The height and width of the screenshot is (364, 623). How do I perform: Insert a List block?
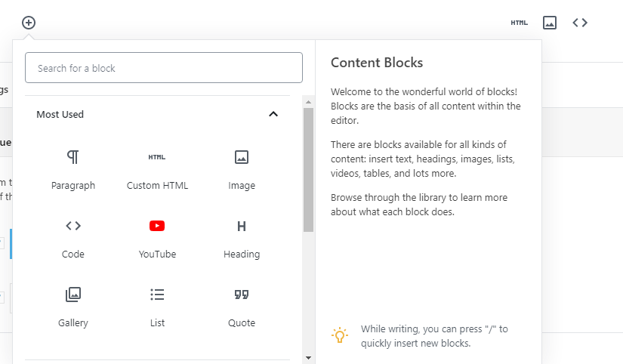157,307
